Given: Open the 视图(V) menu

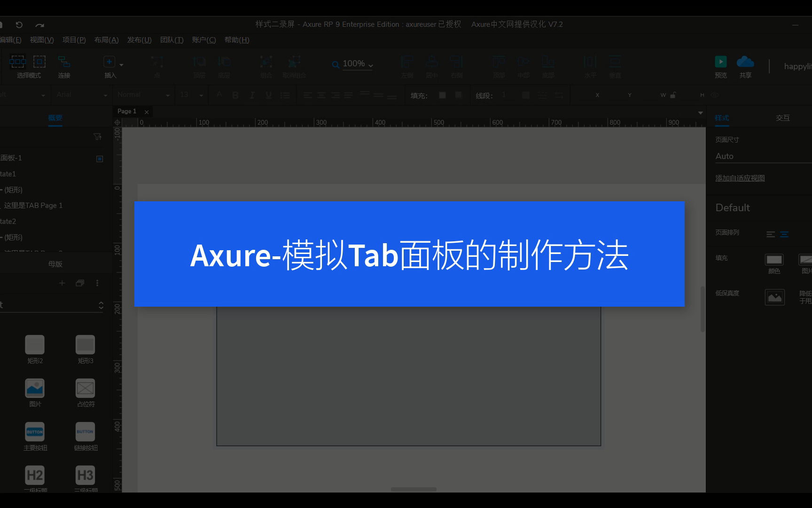Looking at the screenshot, I should click(42, 40).
